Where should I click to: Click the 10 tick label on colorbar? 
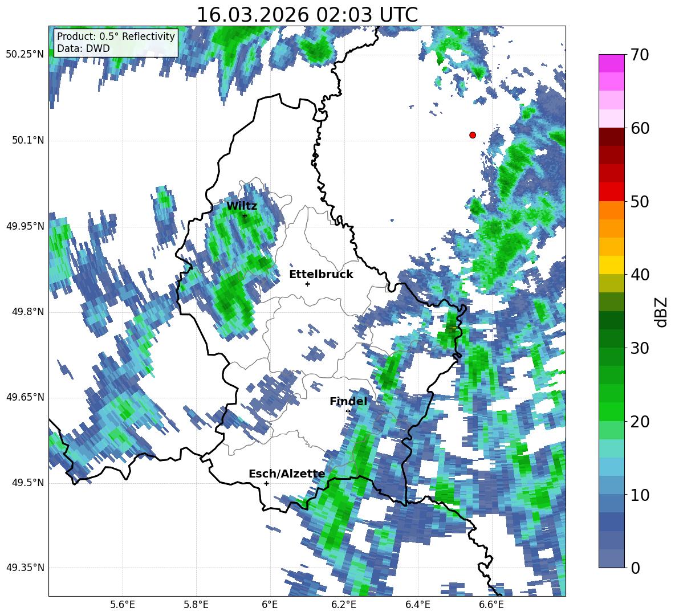tap(640, 495)
